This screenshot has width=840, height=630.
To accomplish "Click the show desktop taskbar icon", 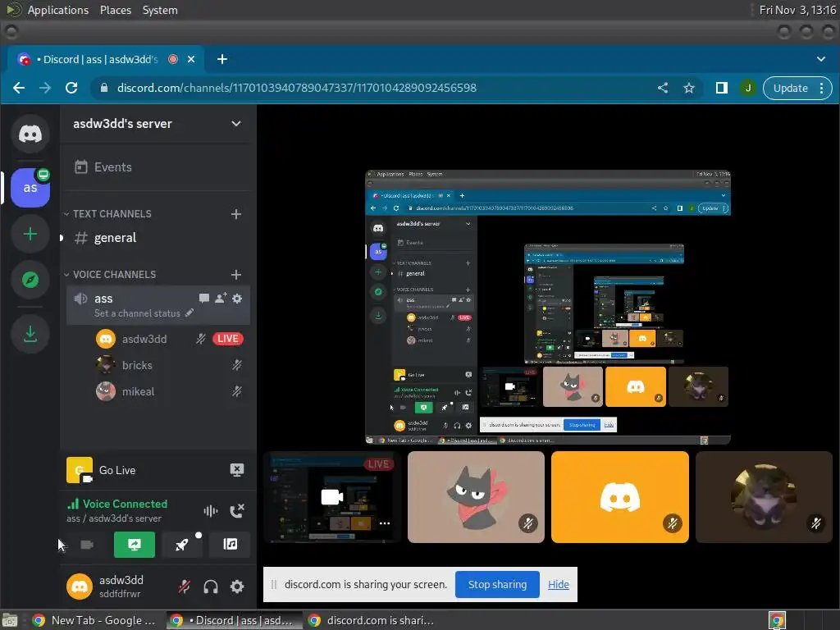I will 10,620.
